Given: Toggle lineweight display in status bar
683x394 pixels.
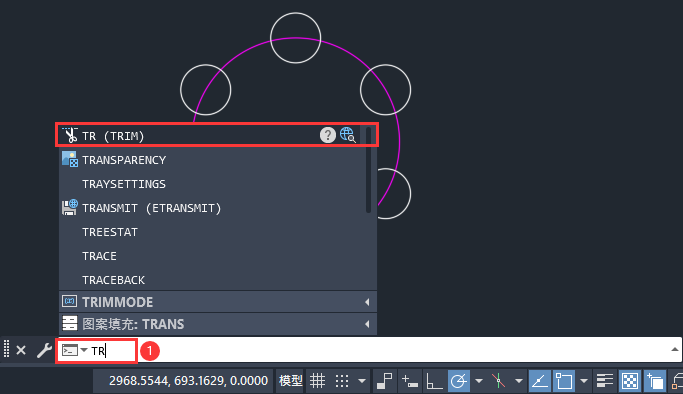Looking at the screenshot, I should point(605,381).
